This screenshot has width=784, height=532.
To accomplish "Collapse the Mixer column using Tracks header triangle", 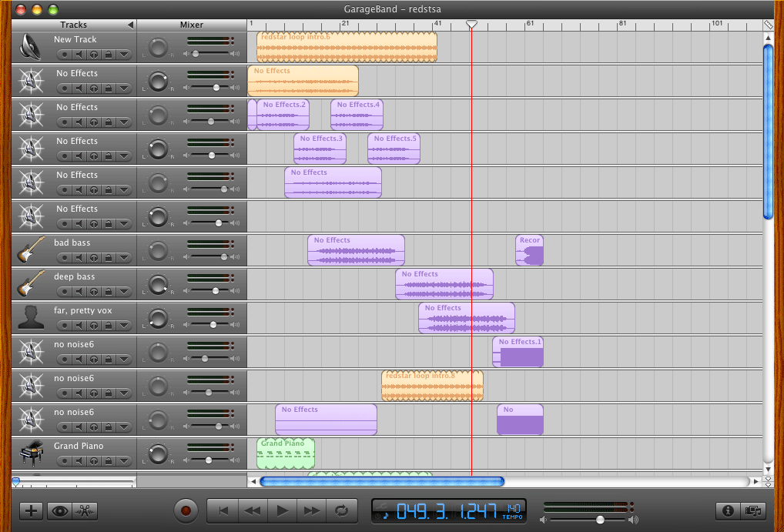I will click(130, 25).
